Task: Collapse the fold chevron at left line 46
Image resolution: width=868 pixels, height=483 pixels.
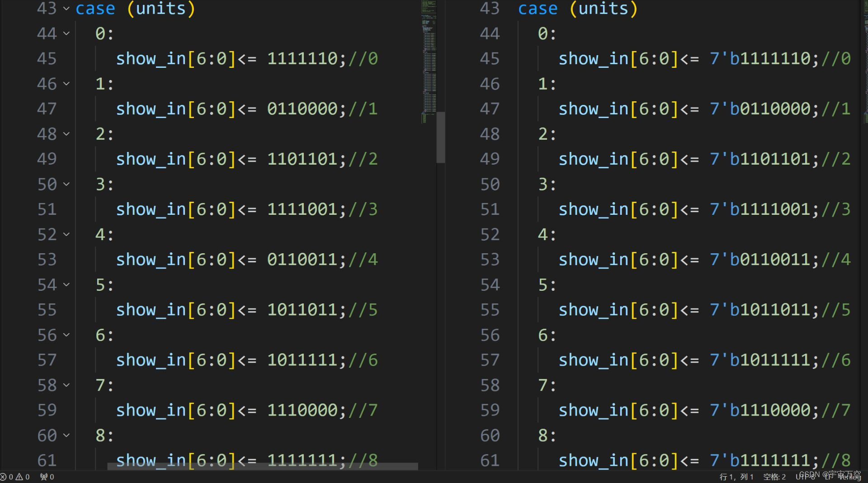Action: pos(66,83)
